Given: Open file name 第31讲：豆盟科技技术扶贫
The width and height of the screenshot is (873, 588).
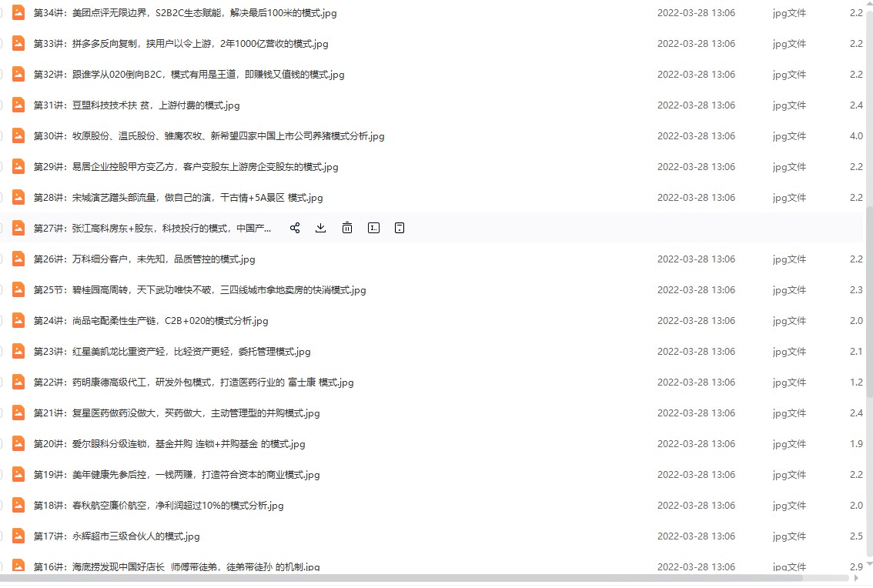Looking at the screenshot, I should [x=136, y=105].
